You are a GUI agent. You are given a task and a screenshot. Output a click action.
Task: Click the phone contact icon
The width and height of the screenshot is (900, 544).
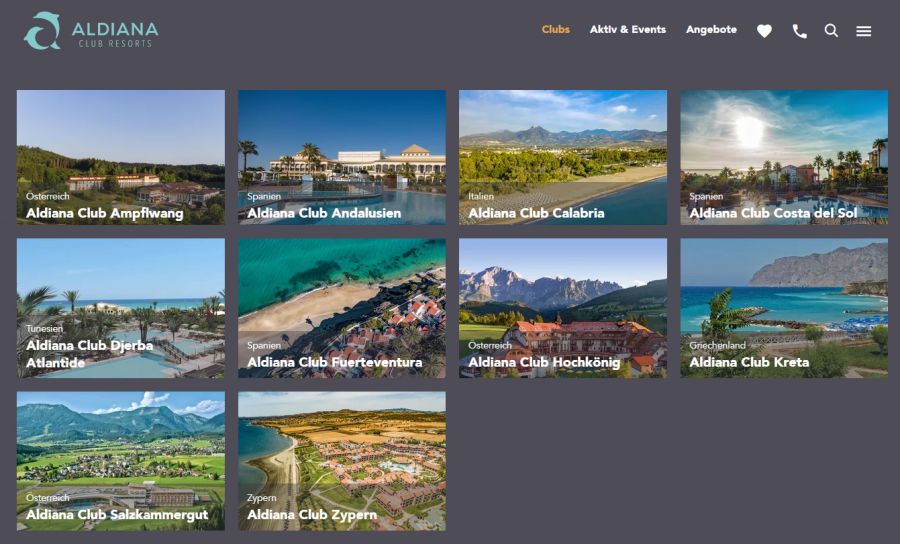click(800, 31)
